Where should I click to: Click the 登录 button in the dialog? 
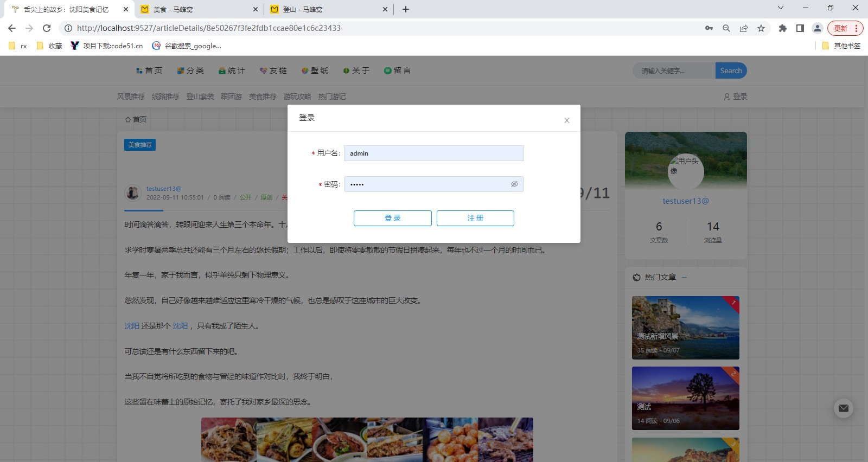[393, 218]
